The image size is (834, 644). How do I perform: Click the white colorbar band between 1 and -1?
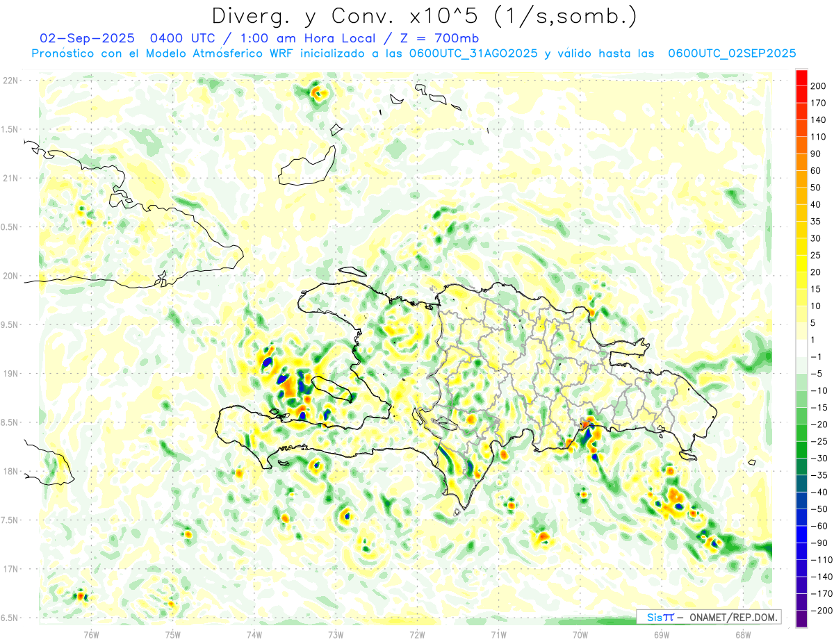click(801, 348)
